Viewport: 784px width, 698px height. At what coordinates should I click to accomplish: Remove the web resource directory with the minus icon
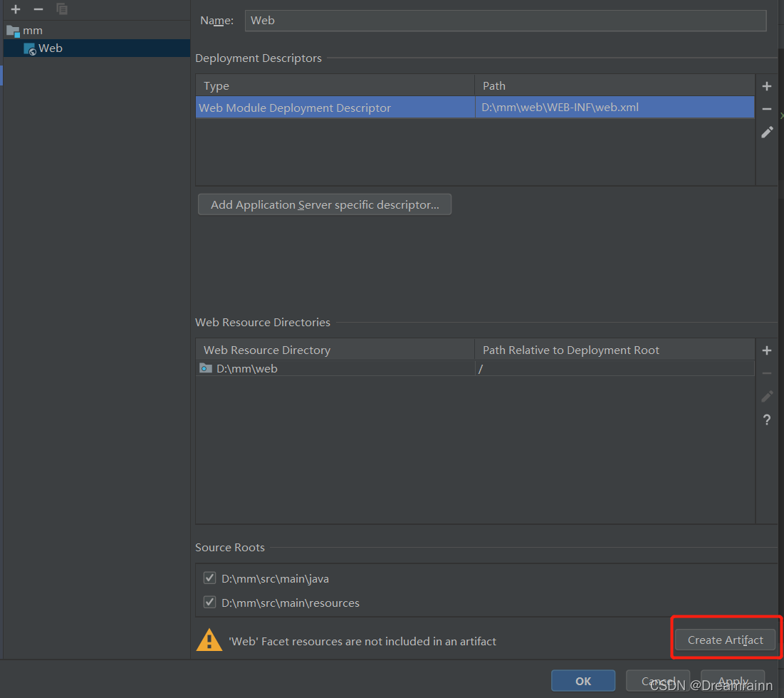pyautogui.click(x=766, y=373)
